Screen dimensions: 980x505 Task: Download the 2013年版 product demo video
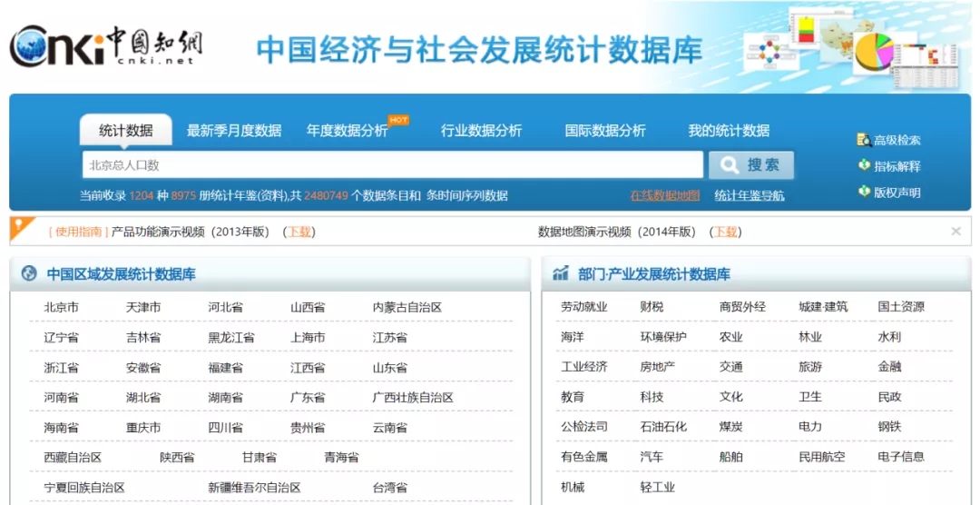point(299,232)
